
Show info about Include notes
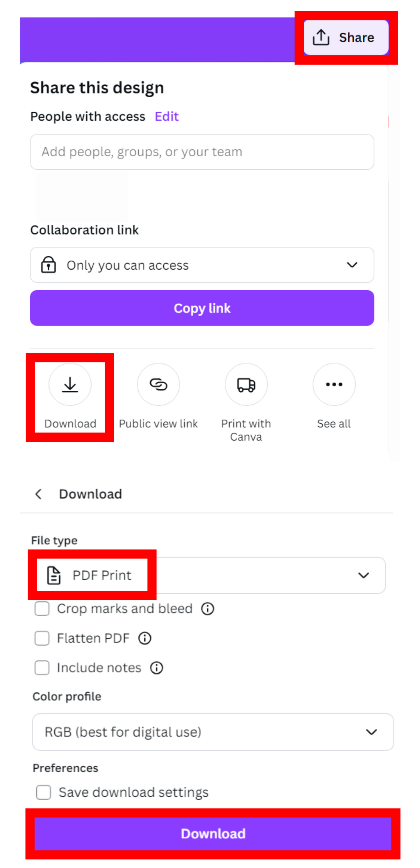(x=156, y=668)
